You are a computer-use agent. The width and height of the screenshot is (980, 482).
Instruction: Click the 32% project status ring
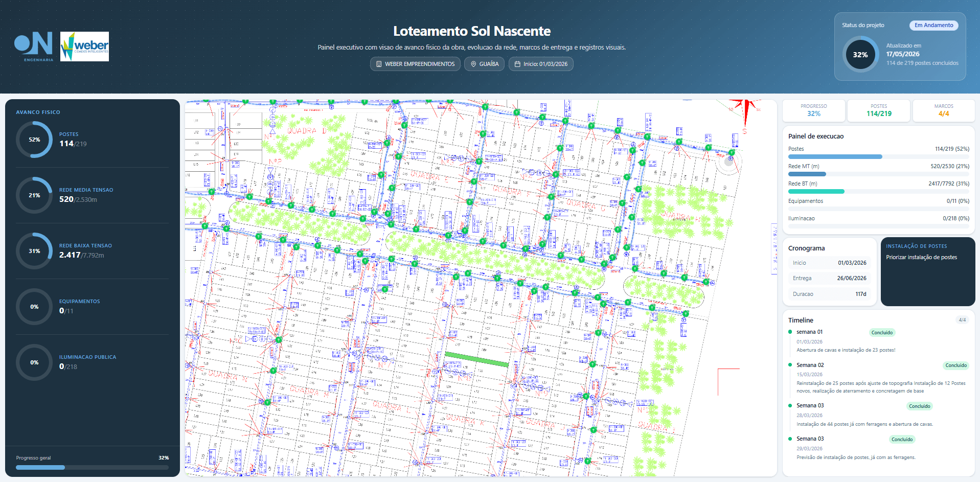click(860, 55)
